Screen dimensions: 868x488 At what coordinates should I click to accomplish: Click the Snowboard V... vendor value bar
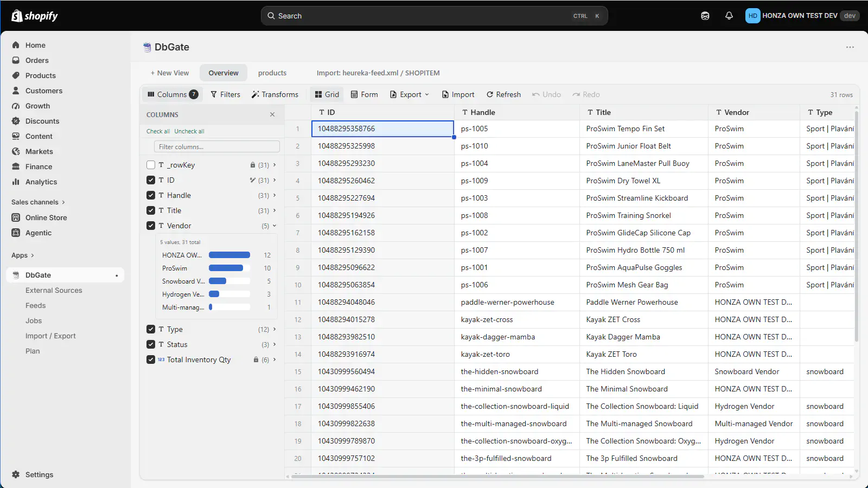click(229, 281)
